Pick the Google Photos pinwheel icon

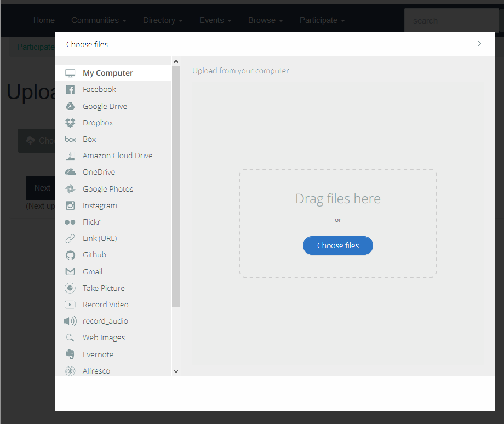(70, 189)
